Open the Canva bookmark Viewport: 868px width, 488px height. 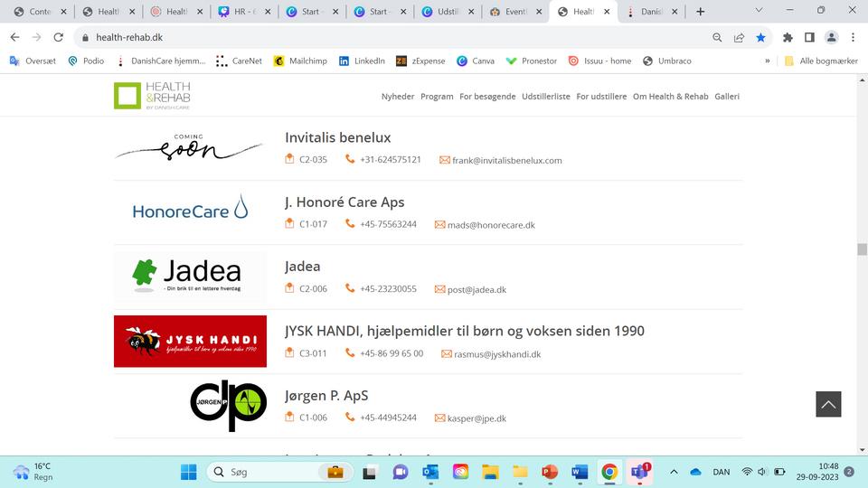476,61
